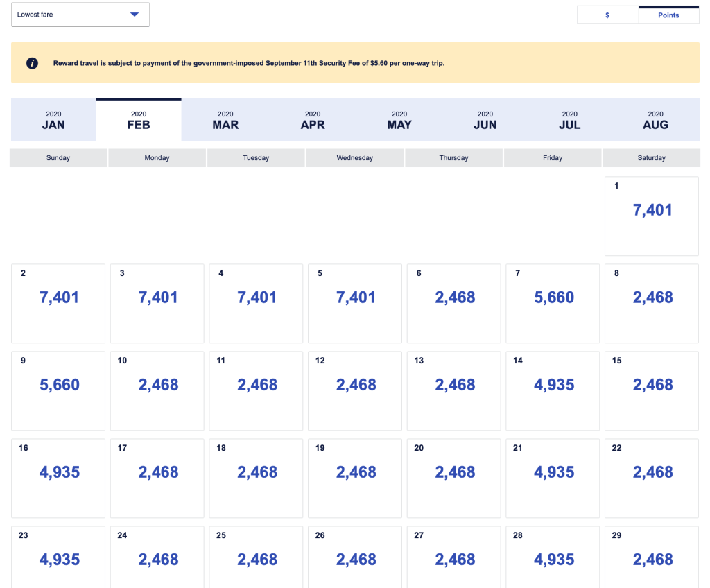Select February 19 fare of 2,468 points
710x588 pixels.
click(x=356, y=478)
